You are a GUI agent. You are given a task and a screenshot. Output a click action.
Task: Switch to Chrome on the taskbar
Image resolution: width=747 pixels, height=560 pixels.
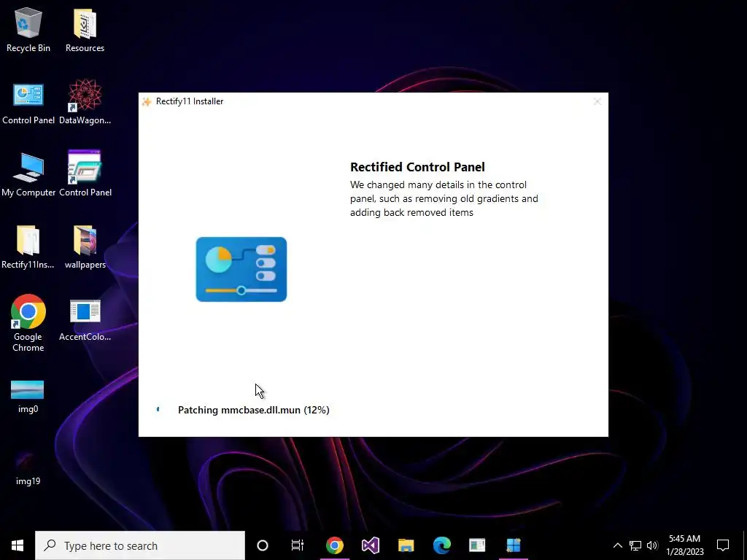(x=334, y=545)
